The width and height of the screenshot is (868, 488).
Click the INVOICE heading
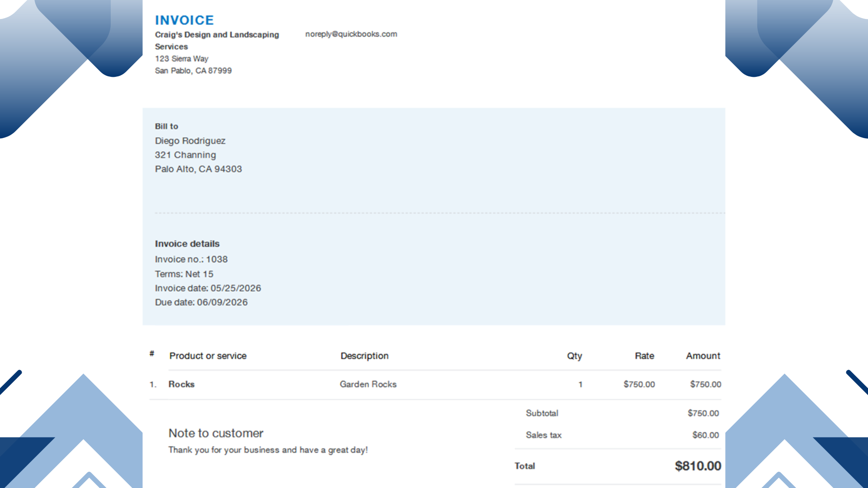click(x=184, y=20)
